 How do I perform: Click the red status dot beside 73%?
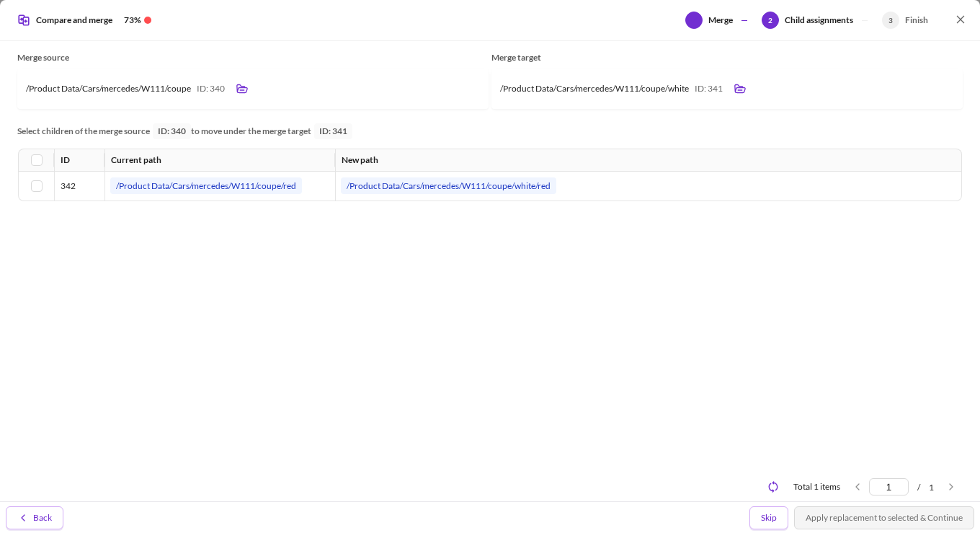coord(148,20)
